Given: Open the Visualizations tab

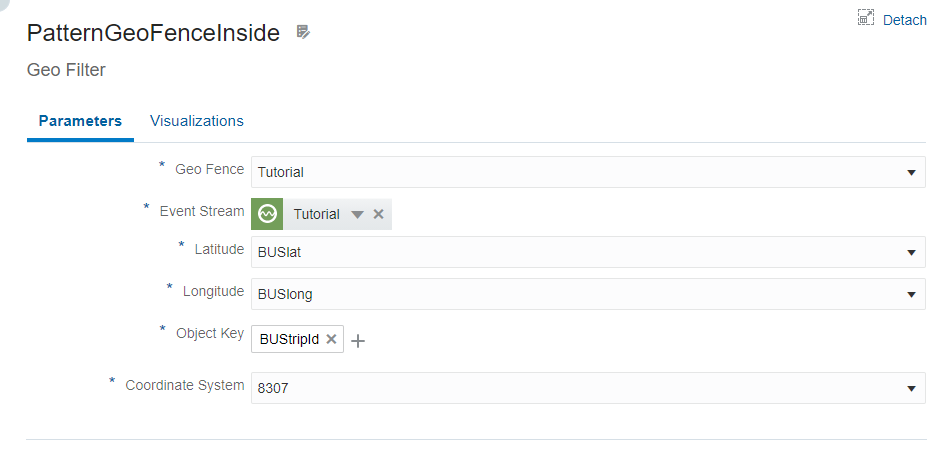Looking at the screenshot, I should coord(197,121).
